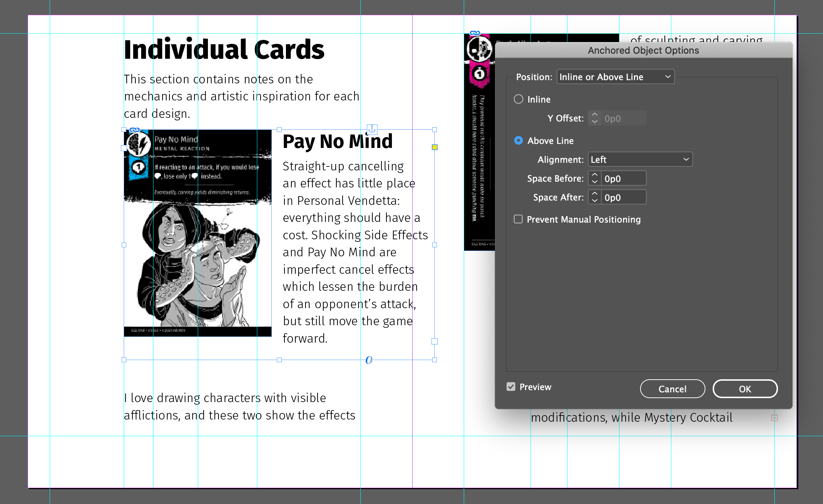Enable the 'Prevent Manual Positioning' checkbox
Screen dimensions: 823x504
519,220
